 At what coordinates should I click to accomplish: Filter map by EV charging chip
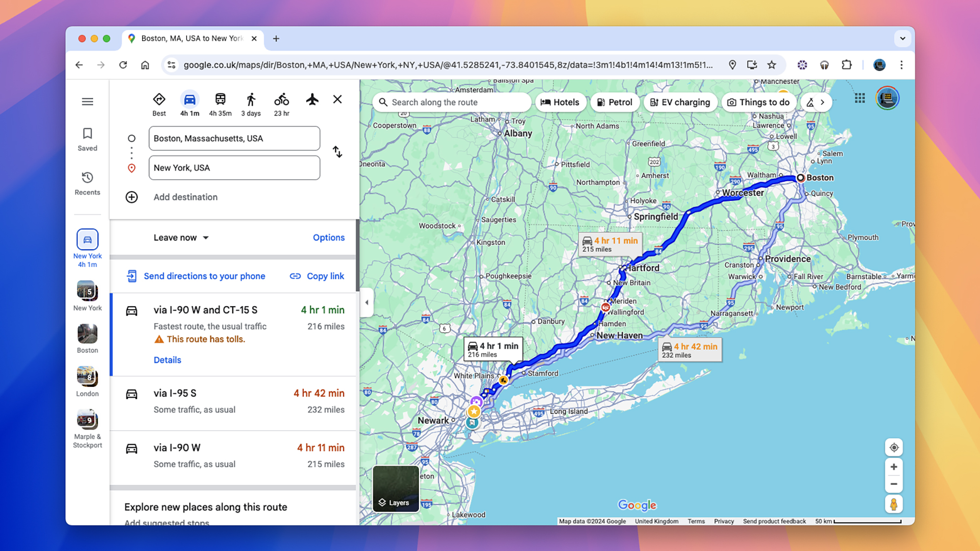pos(680,102)
